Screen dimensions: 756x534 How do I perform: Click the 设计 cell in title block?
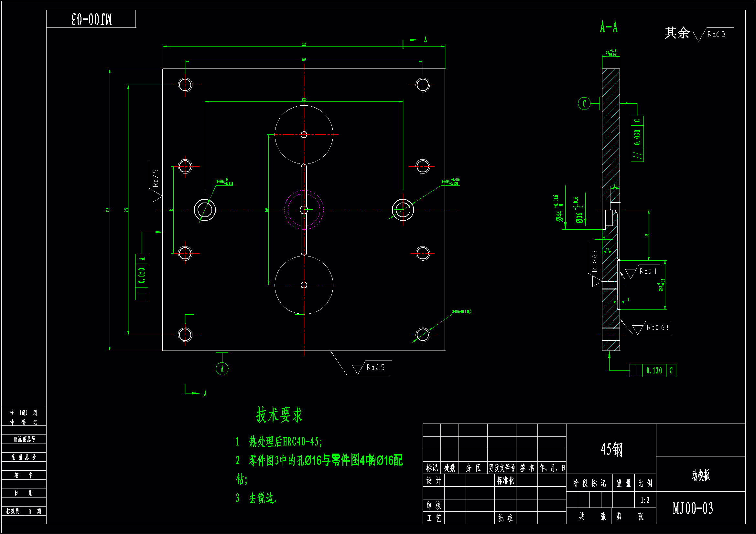coord(434,481)
